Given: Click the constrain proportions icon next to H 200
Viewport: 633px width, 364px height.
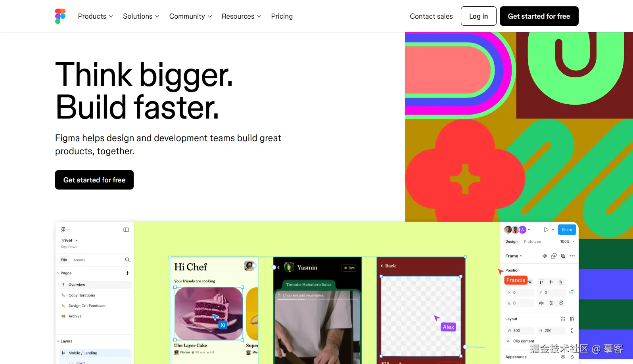Looking at the screenshot, I should (x=572, y=330).
